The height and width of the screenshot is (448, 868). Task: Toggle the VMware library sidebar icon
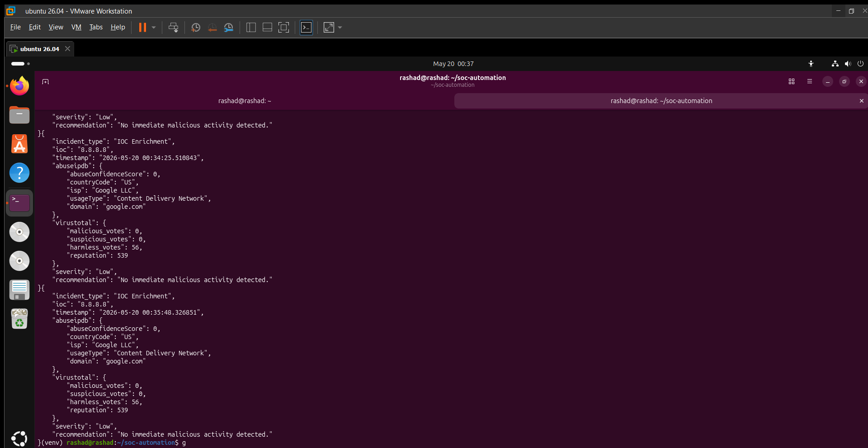(251, 28)
